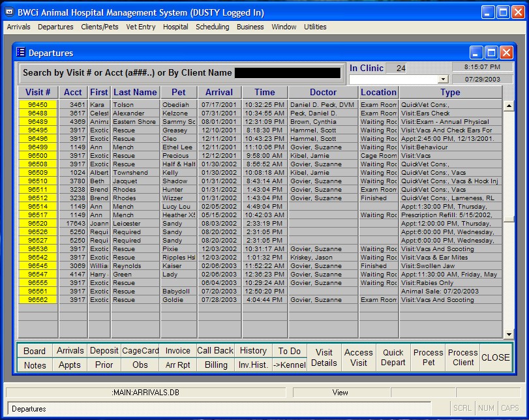The image size is (529, 420).
Task: Click the Appts button
Action: coord(70,365)
